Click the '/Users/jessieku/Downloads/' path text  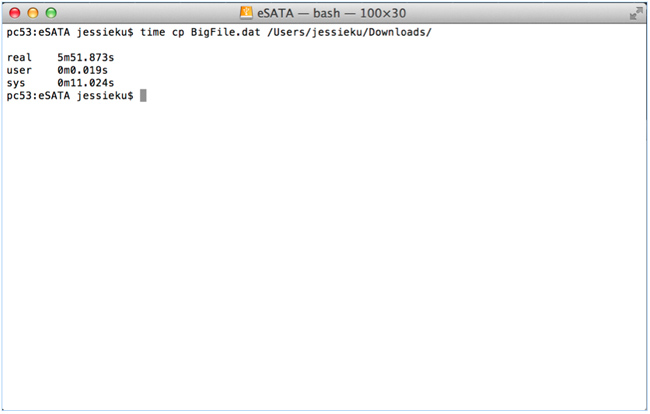pyautogui.click(x=349, y=32)
